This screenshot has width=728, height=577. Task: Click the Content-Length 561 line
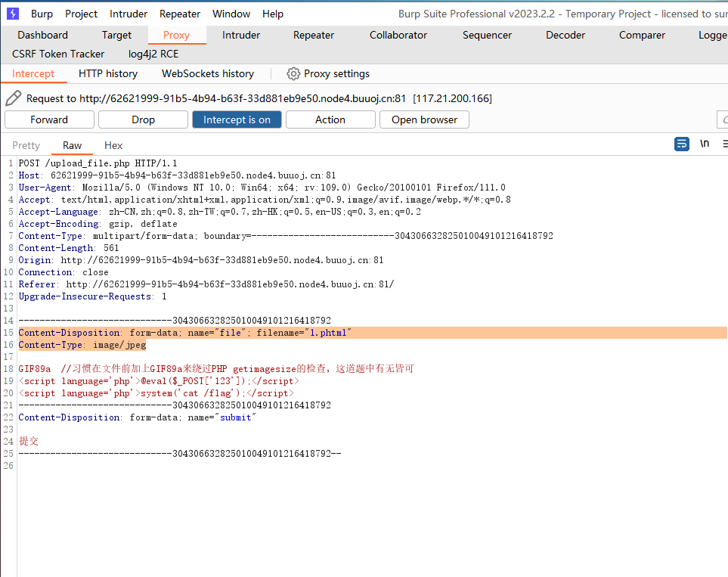(69, 247)
